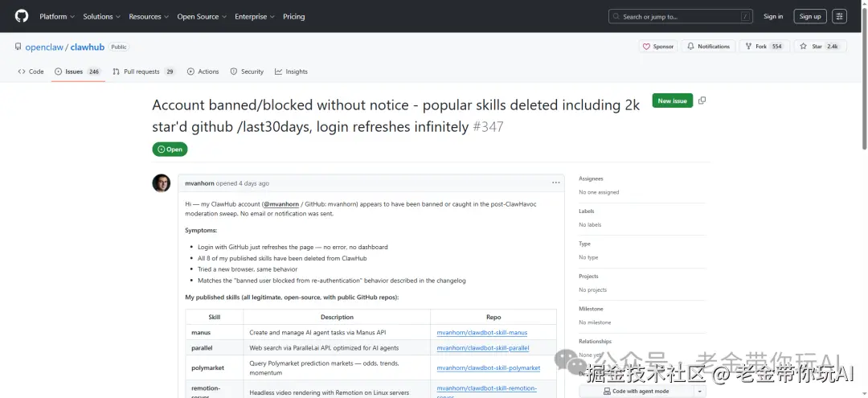
Task: Expand the Resources menu
Action: point(149,17)
